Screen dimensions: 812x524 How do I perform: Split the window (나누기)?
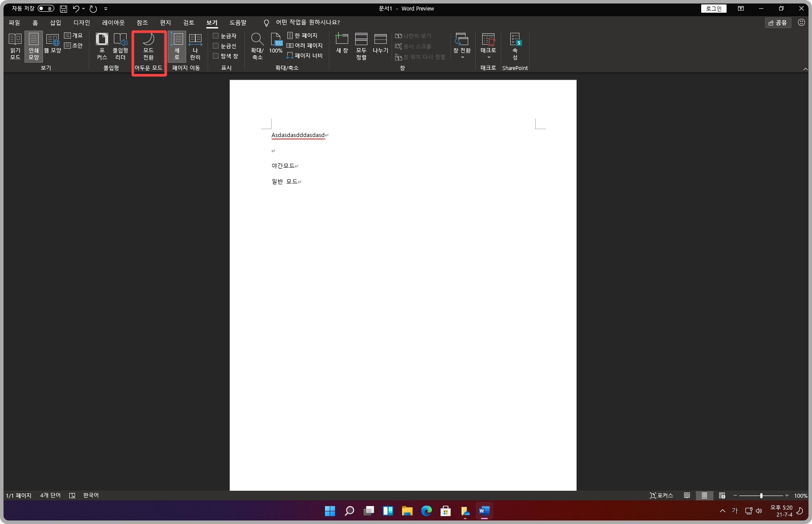pyautogui.click(x=381, y=44)
